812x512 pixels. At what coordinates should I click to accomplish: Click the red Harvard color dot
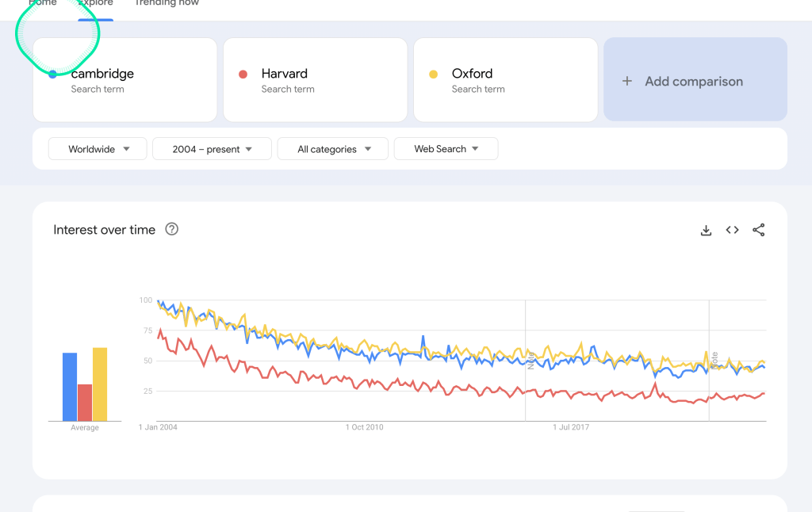[243, 74]
